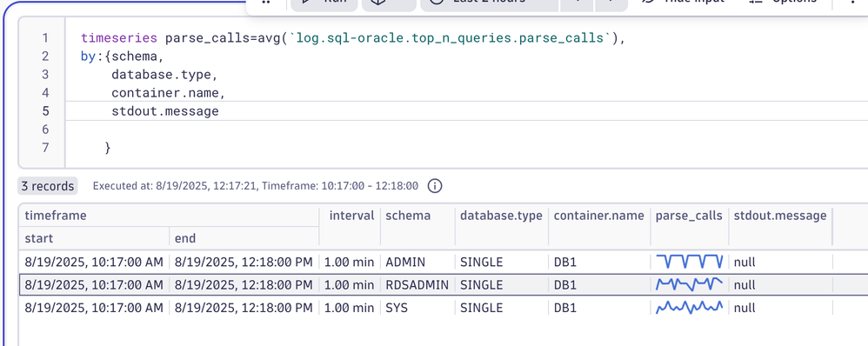The height and width of the screenshot is (346, 868).
Task: Click the SYS schema cell
Action: pyautogui.click(x=417, y=307)
